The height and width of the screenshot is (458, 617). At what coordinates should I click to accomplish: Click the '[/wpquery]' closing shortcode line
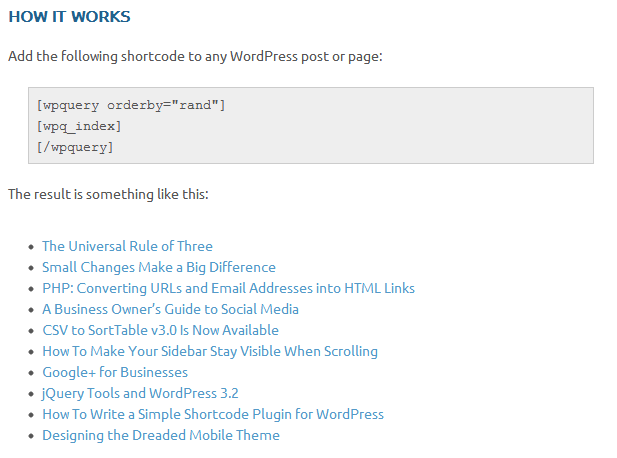pos(75,147)
